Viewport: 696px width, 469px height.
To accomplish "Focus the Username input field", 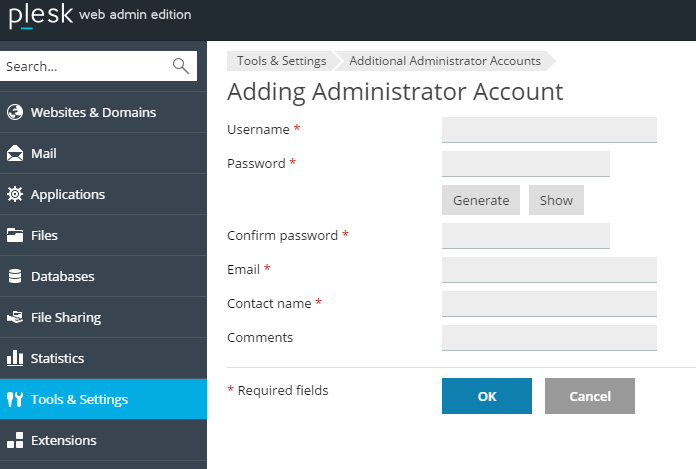I will (549, 130).
